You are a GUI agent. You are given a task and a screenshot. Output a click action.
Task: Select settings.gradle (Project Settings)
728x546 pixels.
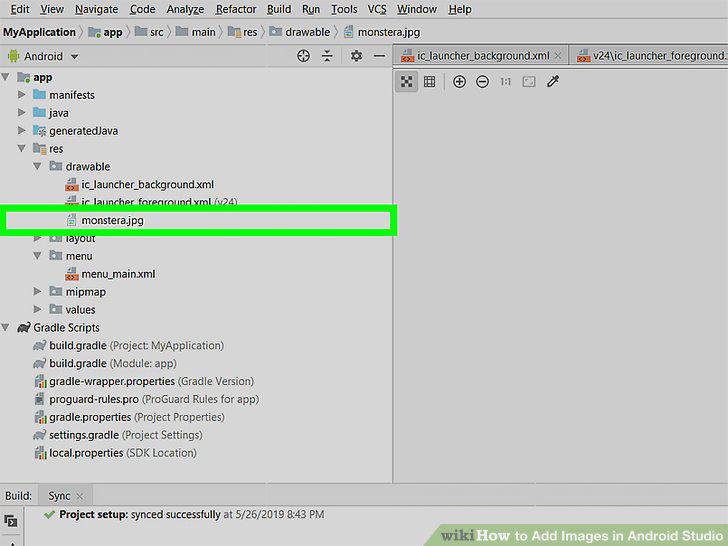click(118, 435)
